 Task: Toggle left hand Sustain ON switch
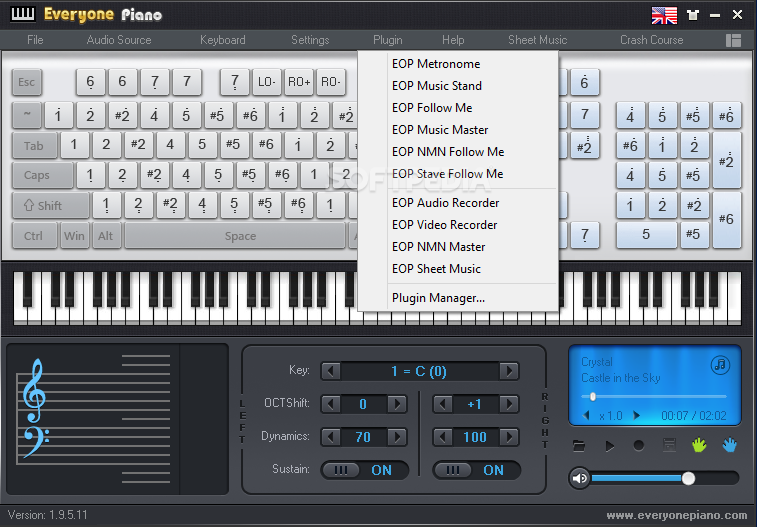click(364, 470)
